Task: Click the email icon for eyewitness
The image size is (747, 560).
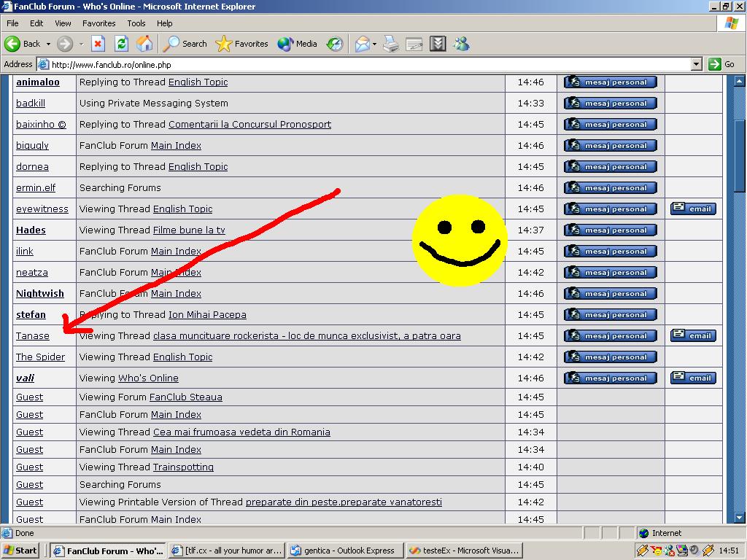Action: (693, 209)
